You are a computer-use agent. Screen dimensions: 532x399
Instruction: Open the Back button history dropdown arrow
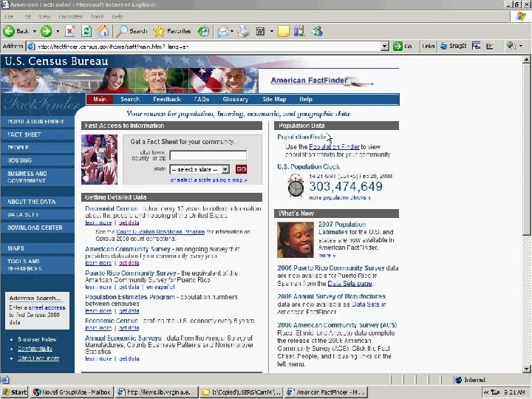click(x=34, y=31)
